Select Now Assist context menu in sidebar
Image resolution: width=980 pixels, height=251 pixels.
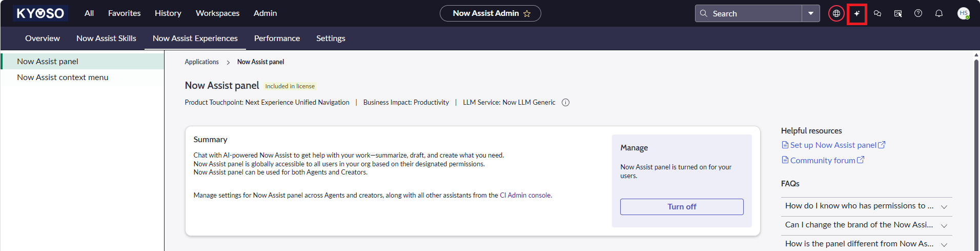[83, 78]
